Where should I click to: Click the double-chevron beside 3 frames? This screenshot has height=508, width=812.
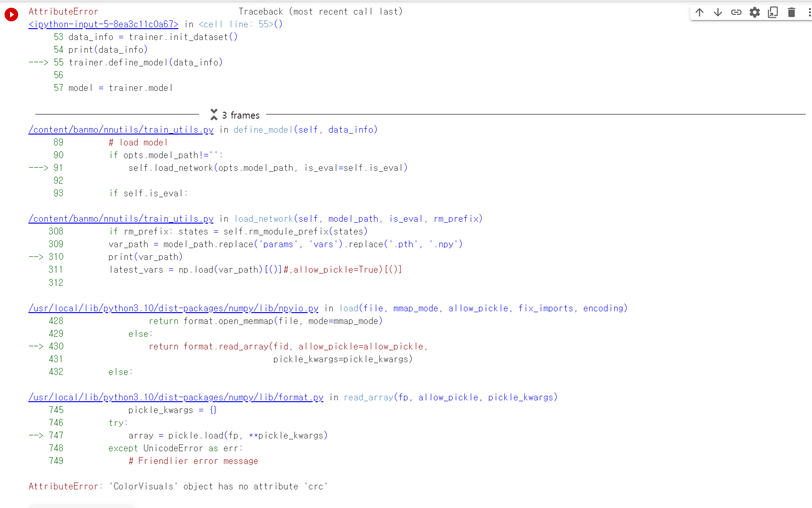click(x=213, y=115)
